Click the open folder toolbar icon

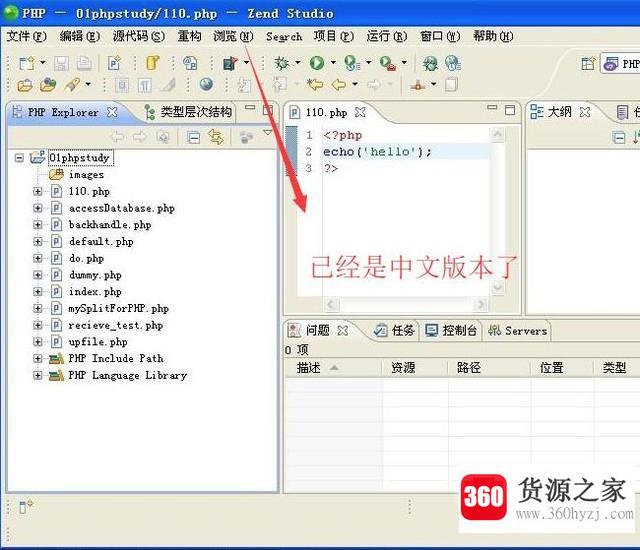click(x=25, y=85)
